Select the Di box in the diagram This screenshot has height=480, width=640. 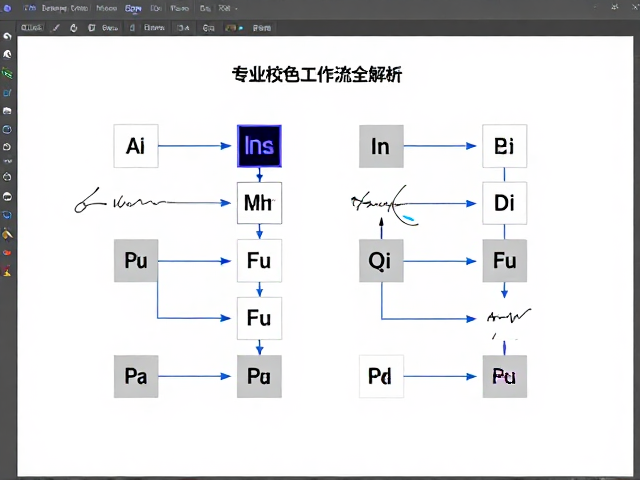click(x=504, y=203)
